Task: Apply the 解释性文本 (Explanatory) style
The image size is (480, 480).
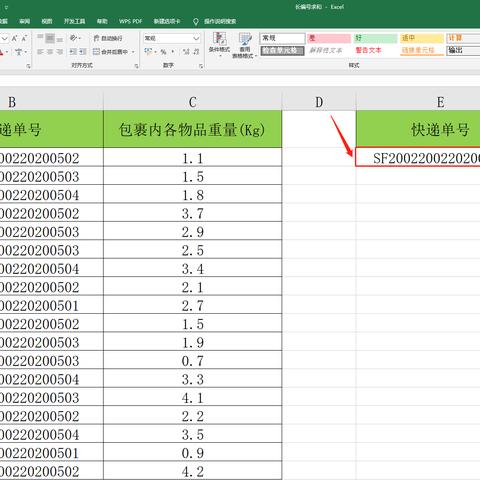Action: coord(326,50)
